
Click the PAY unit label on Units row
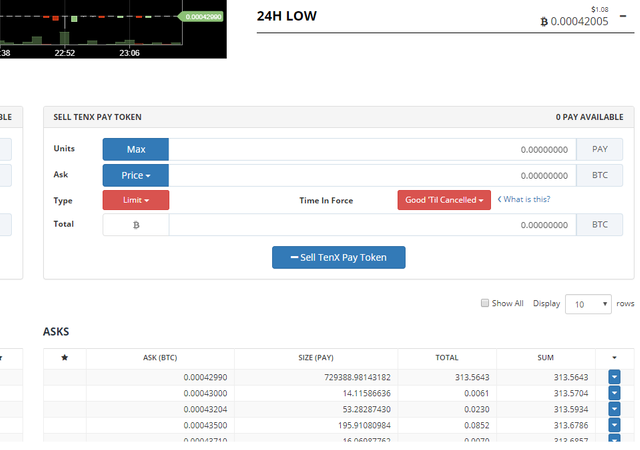[x=600, y=149]
